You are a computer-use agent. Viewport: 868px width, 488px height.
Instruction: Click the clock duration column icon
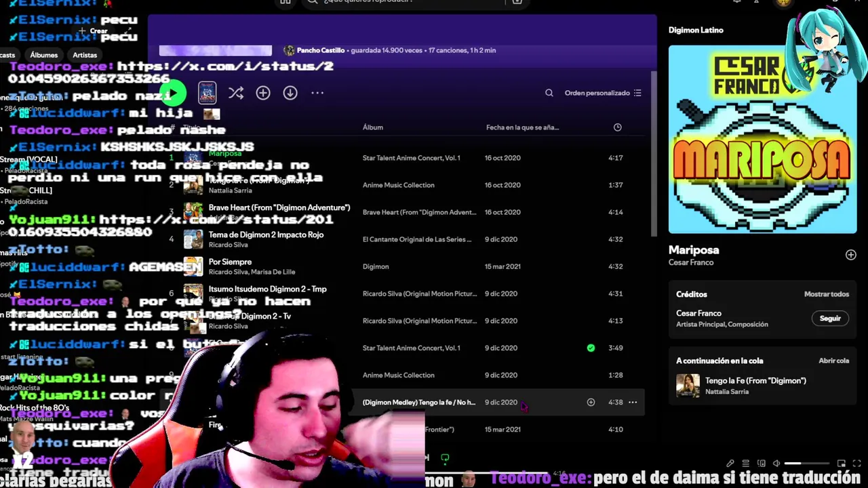coord(618,127)
